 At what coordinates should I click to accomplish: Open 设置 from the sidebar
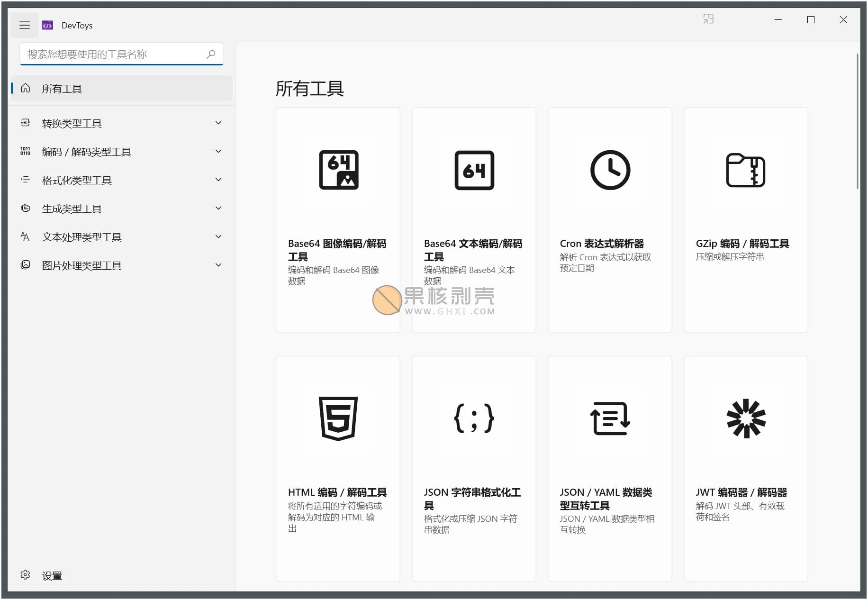point(122,575)
